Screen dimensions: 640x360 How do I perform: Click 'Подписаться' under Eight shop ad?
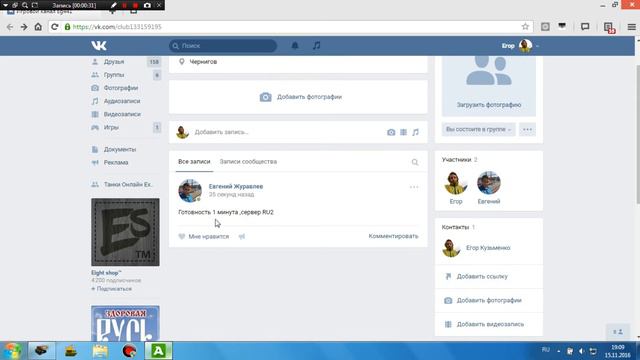coord(111,289)
